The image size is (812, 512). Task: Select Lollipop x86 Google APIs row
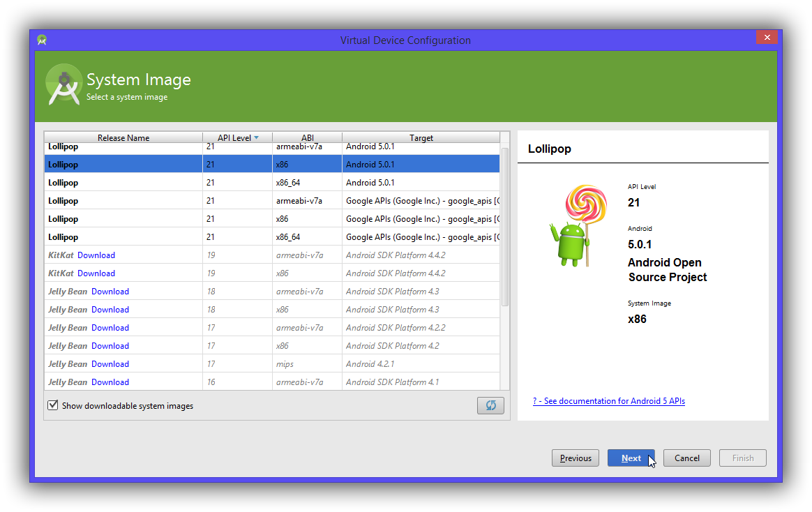[272, 218]
